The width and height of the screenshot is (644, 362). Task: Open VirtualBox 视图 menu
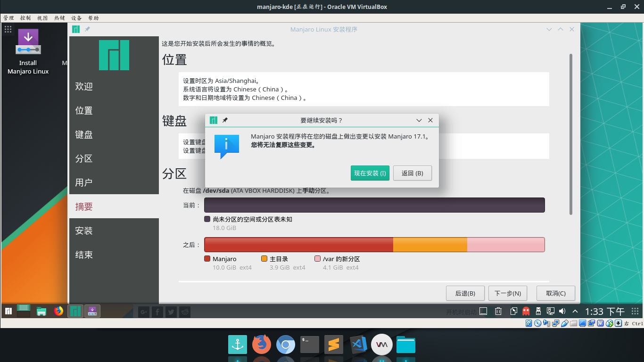click(42, 18)
